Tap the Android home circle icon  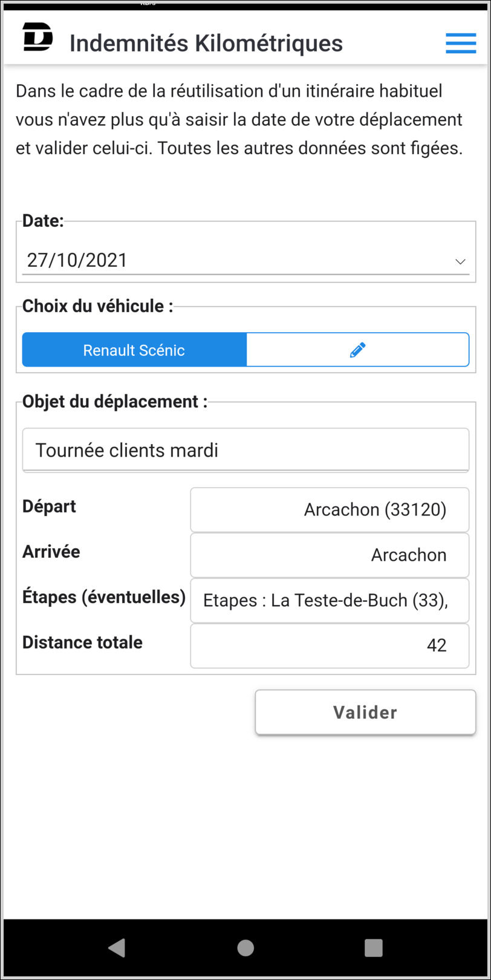point(245,948)
